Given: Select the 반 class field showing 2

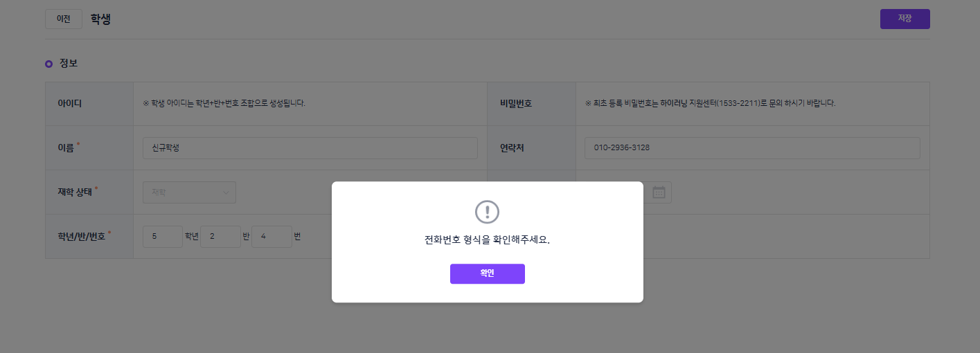Looking at the screenshot, I should coord(220,237).
